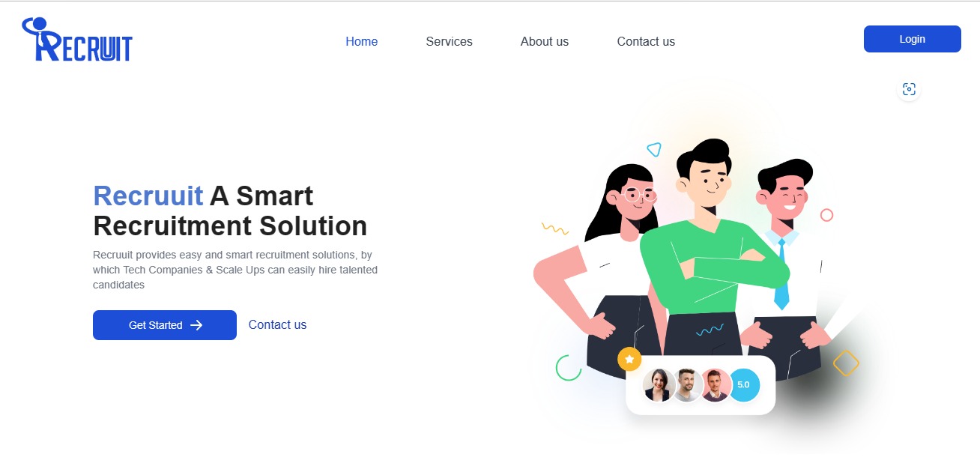
Task: Click the screenshot capture icon below Login
Action: [x=909, y=89]
